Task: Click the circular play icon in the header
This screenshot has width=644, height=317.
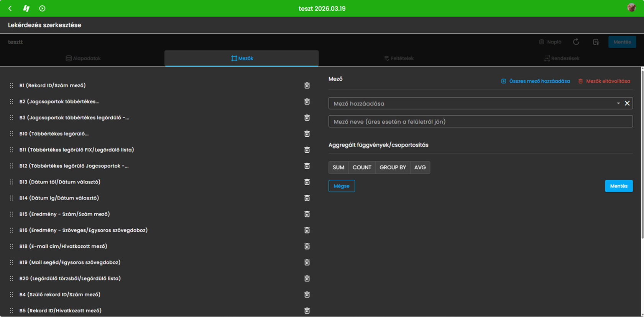Action: [42, 8]
